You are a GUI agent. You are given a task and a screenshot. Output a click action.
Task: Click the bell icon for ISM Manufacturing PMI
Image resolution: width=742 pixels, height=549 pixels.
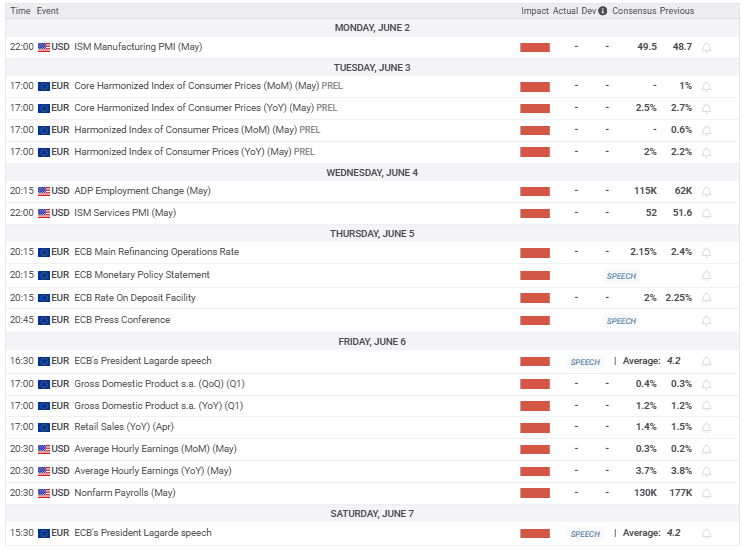click(707, 47)
